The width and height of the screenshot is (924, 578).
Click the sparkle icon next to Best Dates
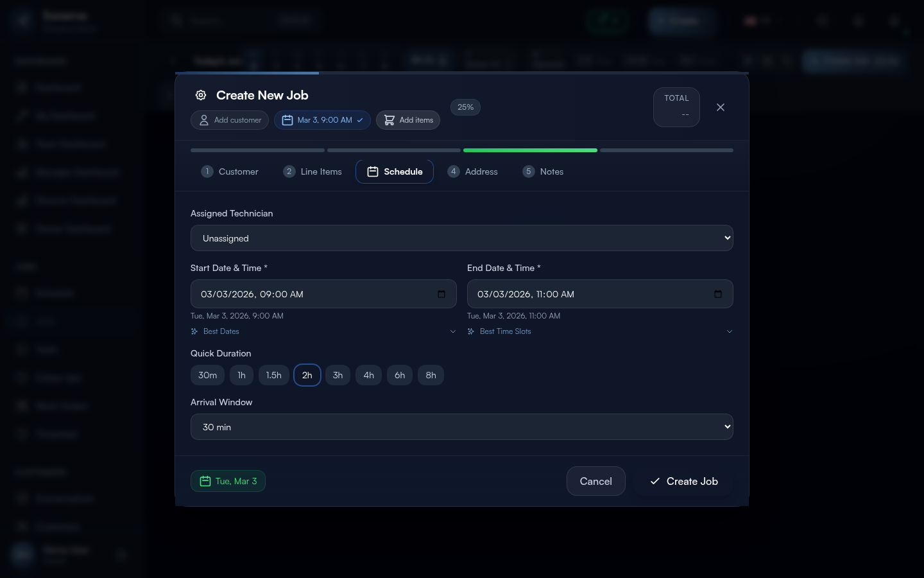click(194, 331)
